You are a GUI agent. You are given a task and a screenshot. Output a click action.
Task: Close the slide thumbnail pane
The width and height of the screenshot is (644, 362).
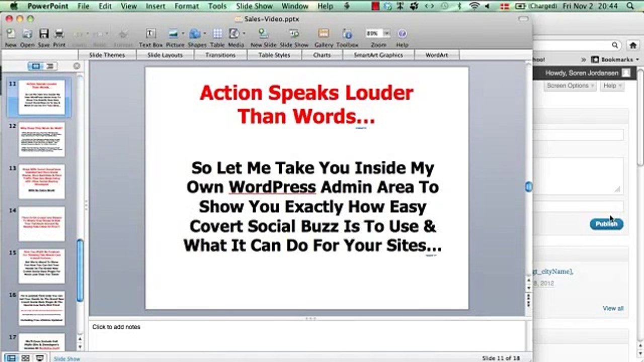76,66
